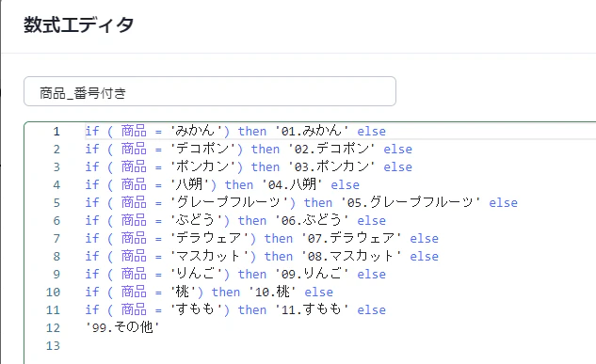Click code line 1 containing '01.みかん'
Screen dimensions: 596x364
pyautogui.click(x=235, y=132)
